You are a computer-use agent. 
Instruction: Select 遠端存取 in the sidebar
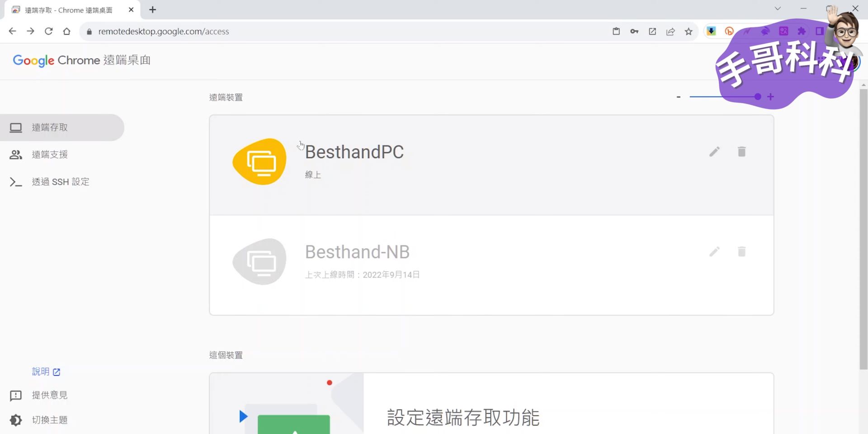[x=50, y=127]
